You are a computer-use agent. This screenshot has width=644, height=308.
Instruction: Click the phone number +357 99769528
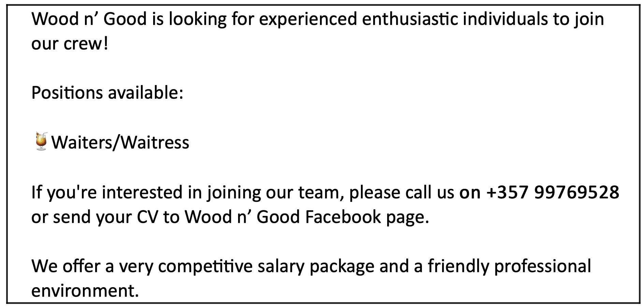(x=553, y=192)
